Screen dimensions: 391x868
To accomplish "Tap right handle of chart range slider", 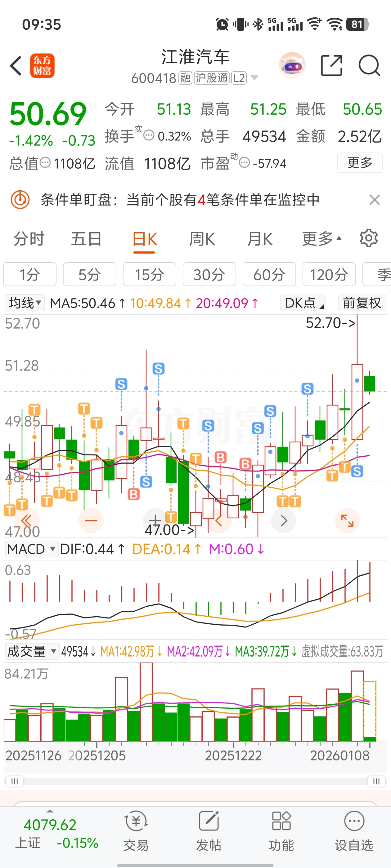I will 376,781.
